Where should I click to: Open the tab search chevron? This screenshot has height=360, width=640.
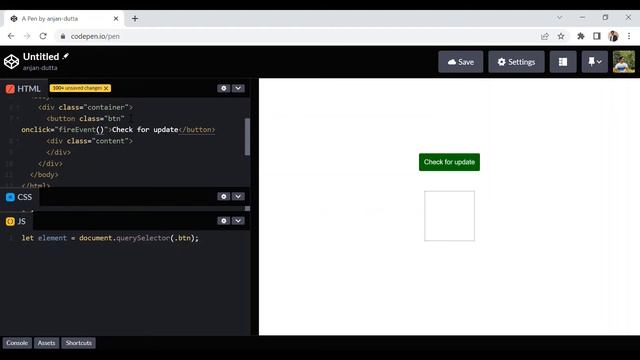point(559,18)
